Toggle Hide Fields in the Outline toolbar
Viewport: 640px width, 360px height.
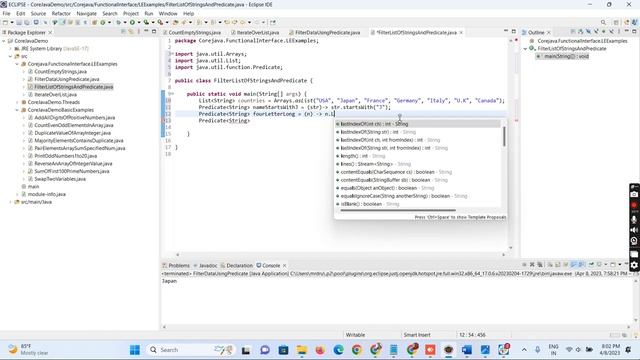(x=588, y=32)
